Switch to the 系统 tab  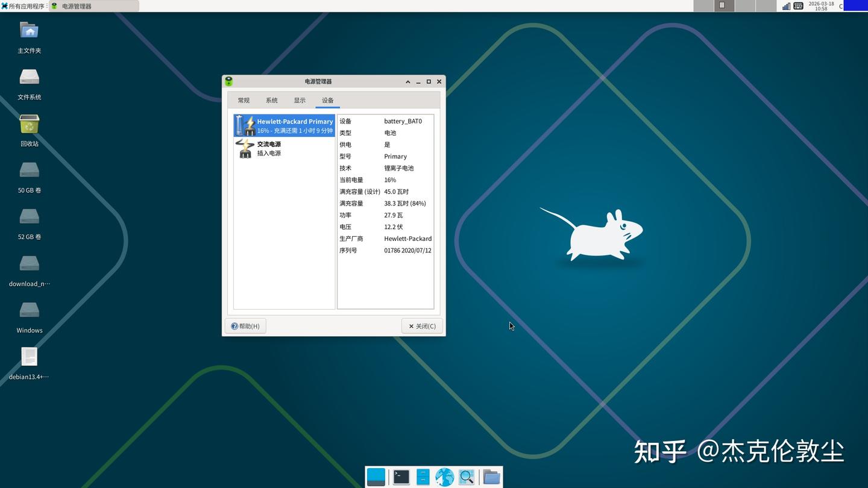(x=272, y=101)
